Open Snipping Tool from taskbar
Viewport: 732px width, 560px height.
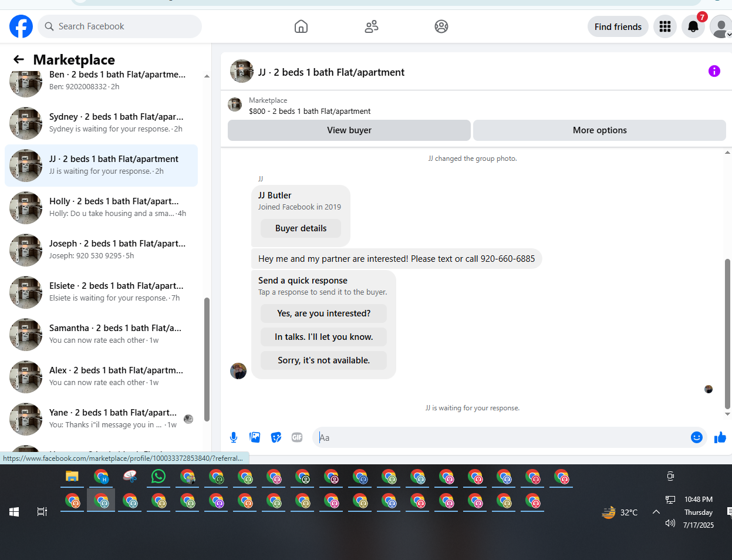tap(130, 477)
